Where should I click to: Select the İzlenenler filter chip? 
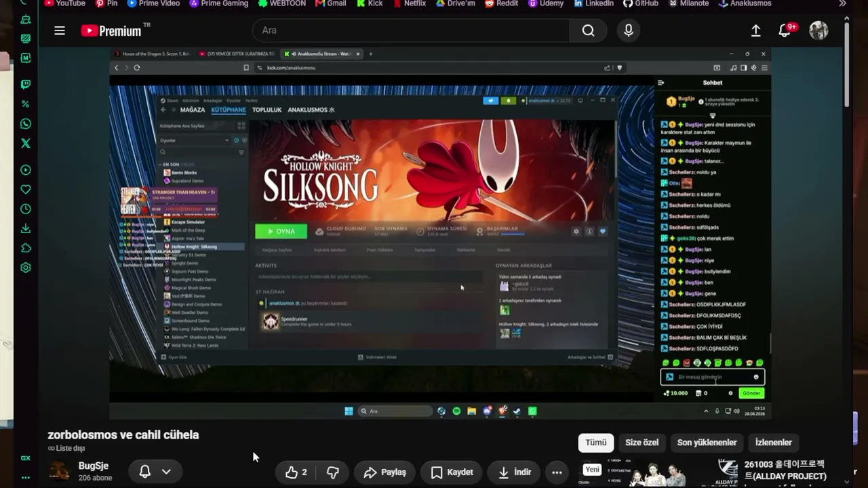(x=774, y=443)
